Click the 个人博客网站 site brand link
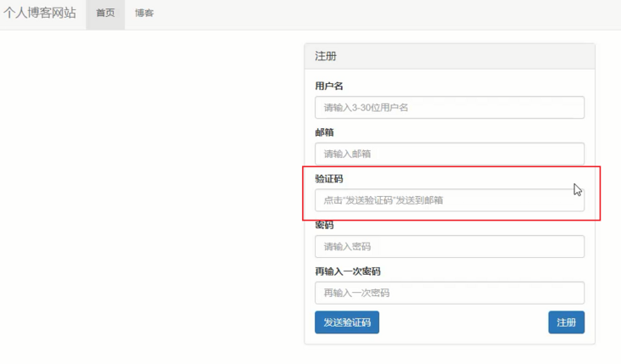Screen dimensions: 621x364 [x=40, y=14]
